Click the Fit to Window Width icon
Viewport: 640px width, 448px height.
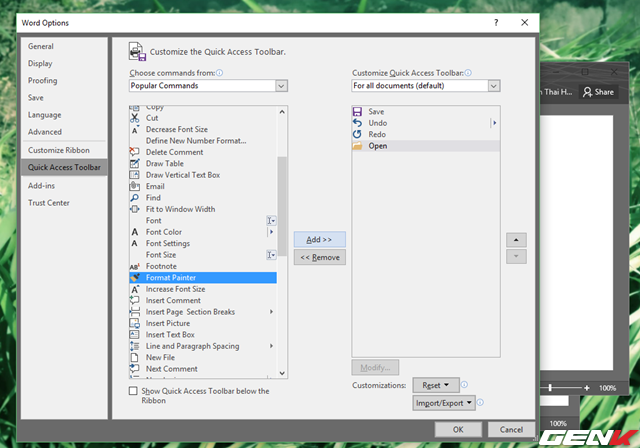(x=135, y=209)
